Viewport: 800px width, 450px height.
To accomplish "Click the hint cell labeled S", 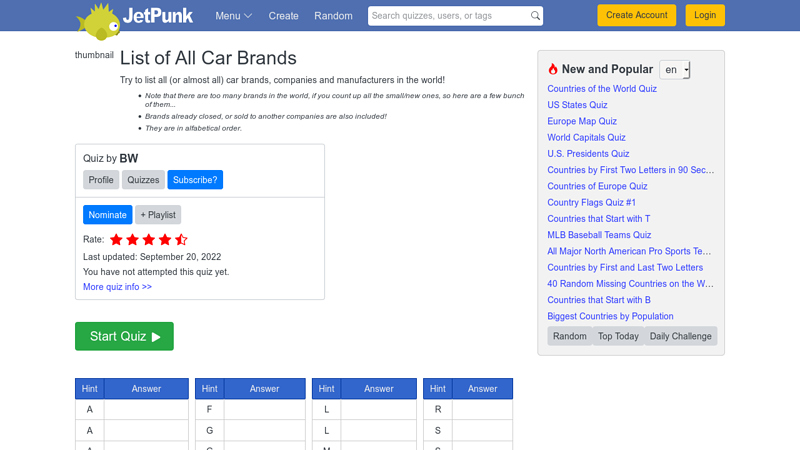I will coord(438,431).
